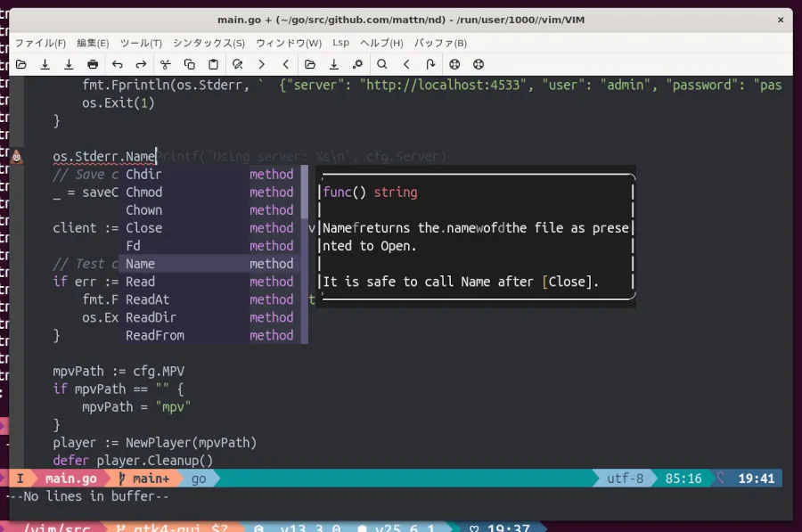This screenshot has width=802, height=532.
Task: Click '--No lines in buffer--' message
Action: (x=89, y=496)
